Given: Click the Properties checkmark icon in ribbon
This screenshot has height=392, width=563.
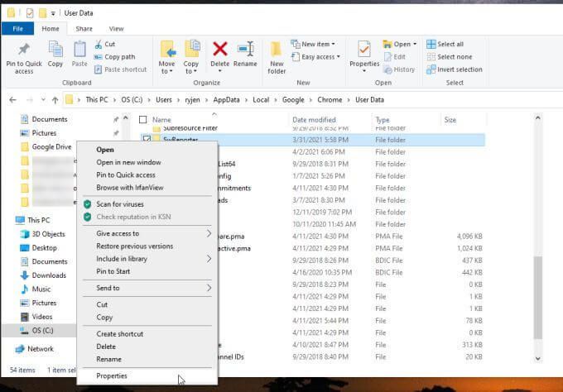Looking at the screenshot, I should pos(364,50).
